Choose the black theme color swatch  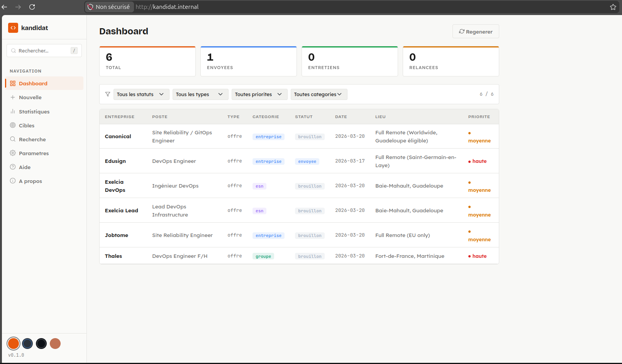click(x=41, y=344)
